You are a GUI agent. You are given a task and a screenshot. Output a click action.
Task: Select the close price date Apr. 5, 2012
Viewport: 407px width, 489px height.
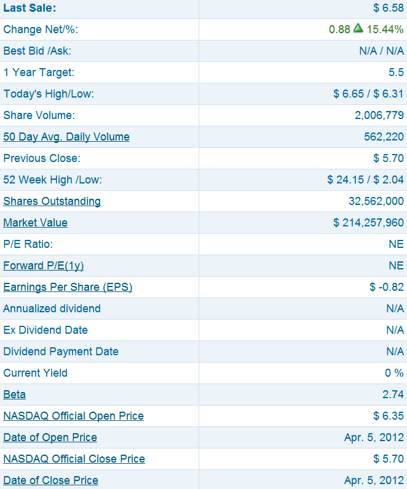tap(374, 480)
